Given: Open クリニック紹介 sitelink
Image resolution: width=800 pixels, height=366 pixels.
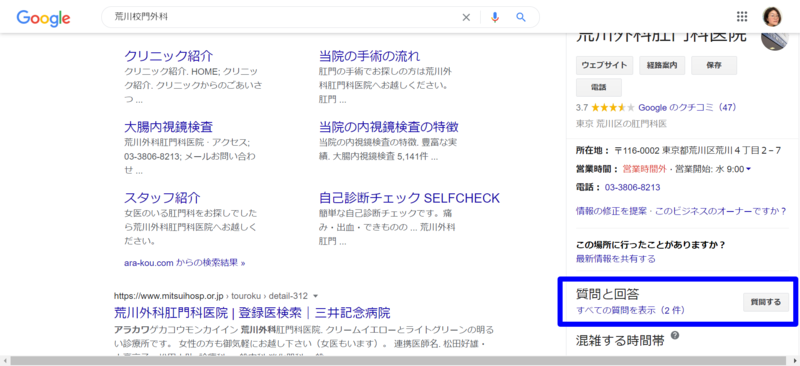Looking at the screenshot, I should pyautogui.click(x=169, y=56).
